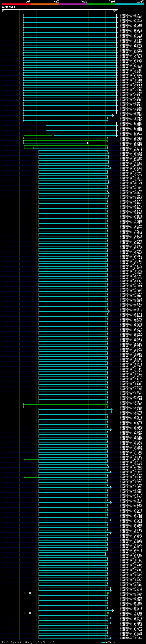The height and width of the screenshot is (644, 146).
Task: Select hit UniRef100_B3SIJ9
Action: coord(131,133)
